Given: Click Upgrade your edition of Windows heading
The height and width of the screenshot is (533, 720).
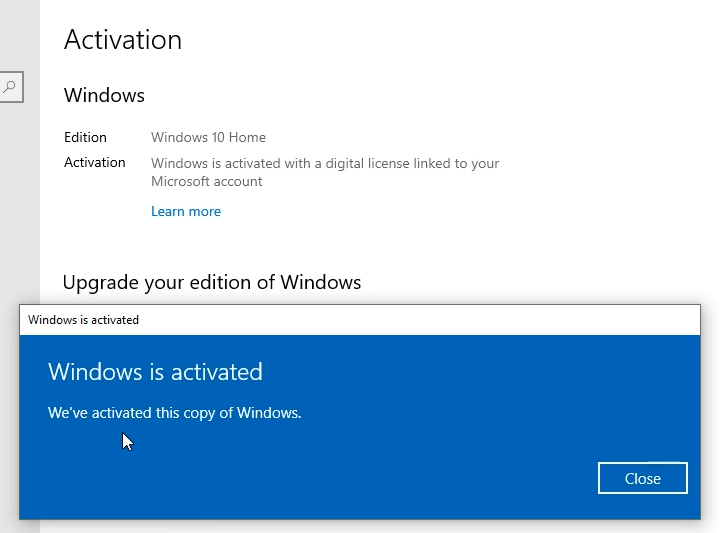Looking at the screenshot, I should tap(212, 282).
